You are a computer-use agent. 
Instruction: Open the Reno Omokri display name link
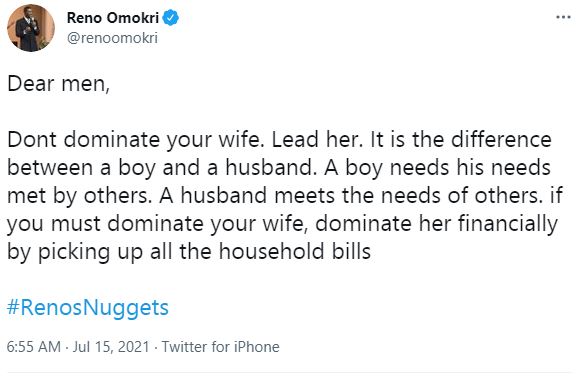(113, 17)
